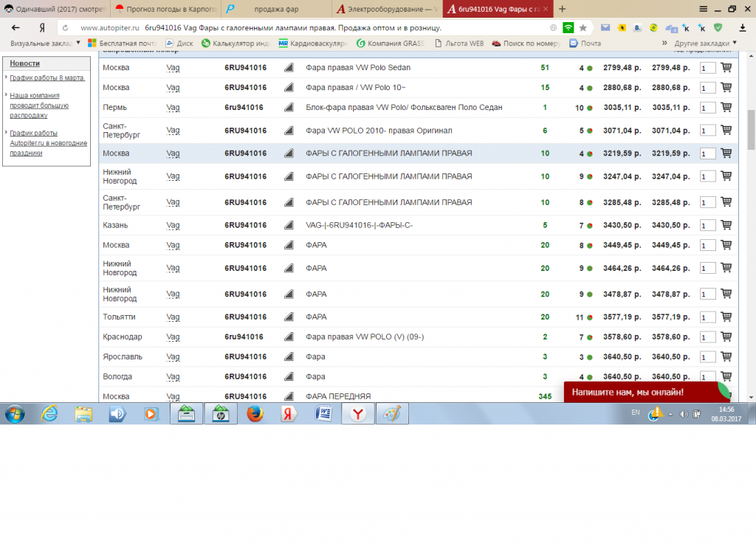The image size is (756, 555).
Task: Open Word from the taskbar
Action: [323, 414]
